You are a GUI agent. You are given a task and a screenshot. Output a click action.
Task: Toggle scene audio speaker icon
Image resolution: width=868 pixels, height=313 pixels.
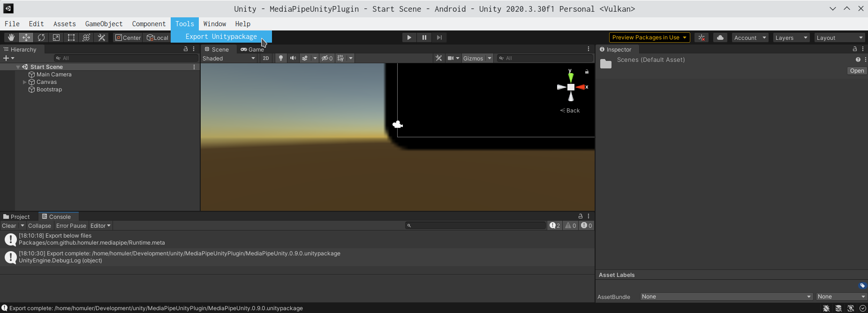pyautogui.click(x=293, y=58)
